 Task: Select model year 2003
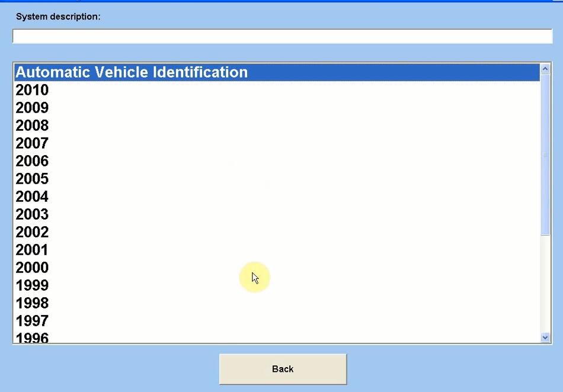pos(277,214)
